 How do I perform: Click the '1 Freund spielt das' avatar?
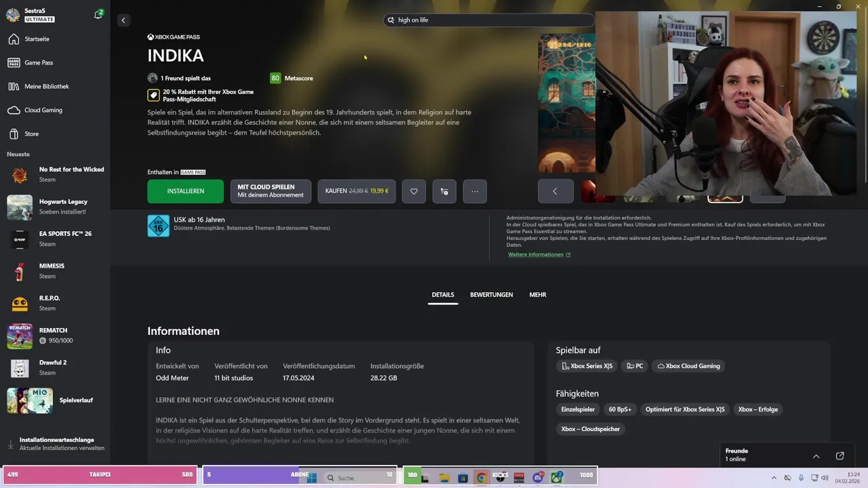point(153,78)
